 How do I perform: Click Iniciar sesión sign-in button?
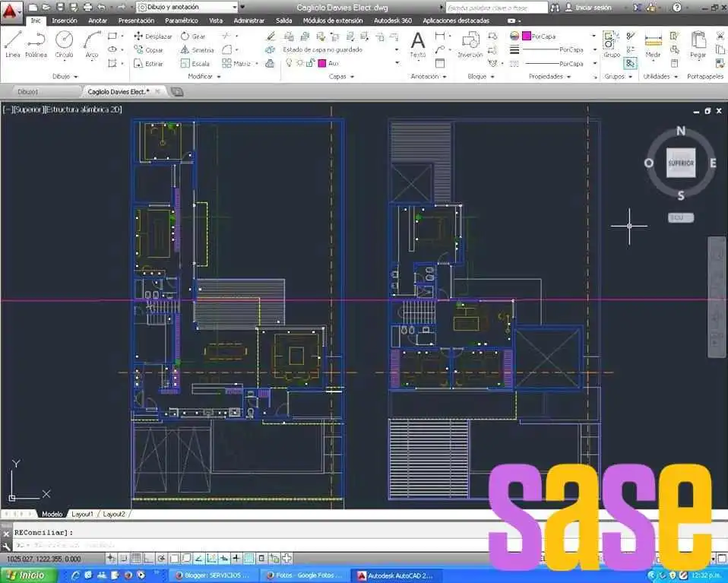(588, 8)
